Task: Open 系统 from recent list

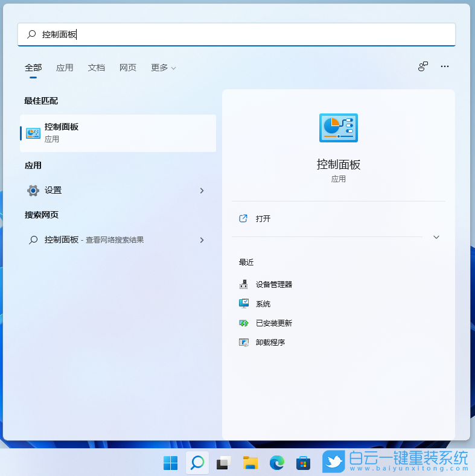Action: pos(263,304)
